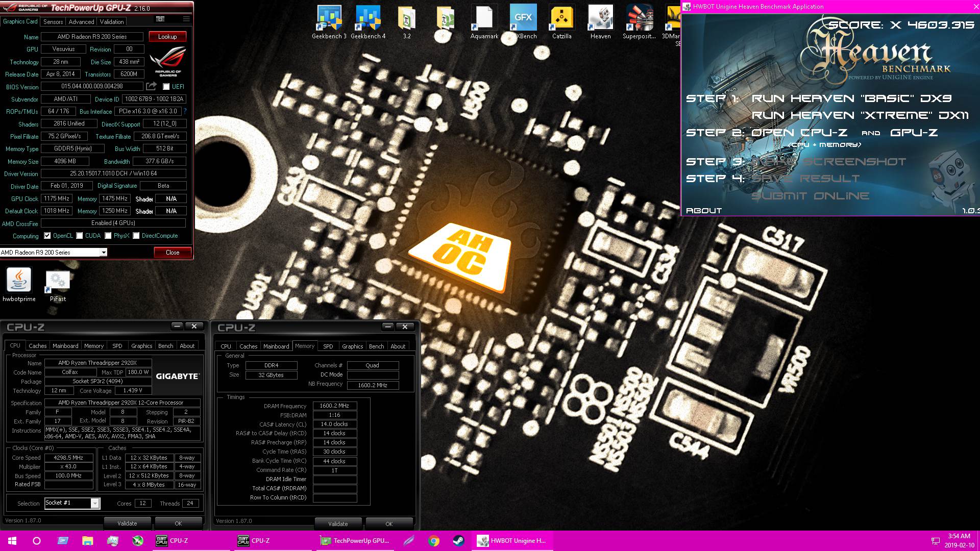Toggle CUDA computing checkbox

(80, 236)
